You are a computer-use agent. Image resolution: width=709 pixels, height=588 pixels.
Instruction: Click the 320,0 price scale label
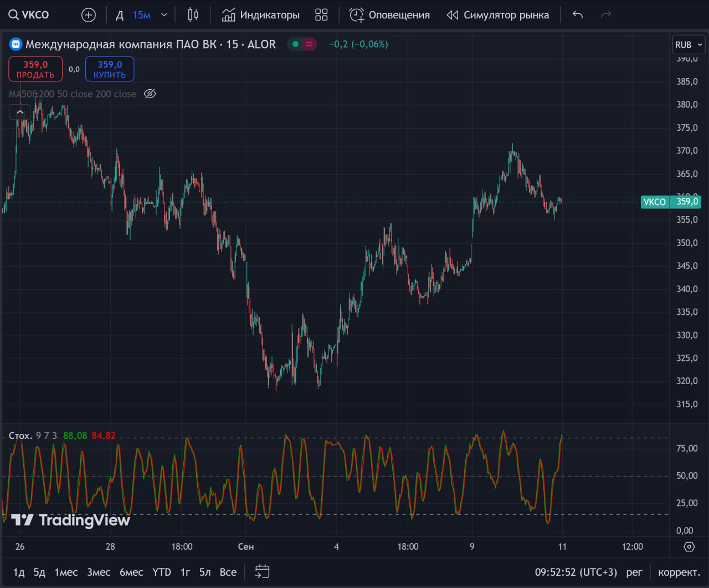(687, 381)
